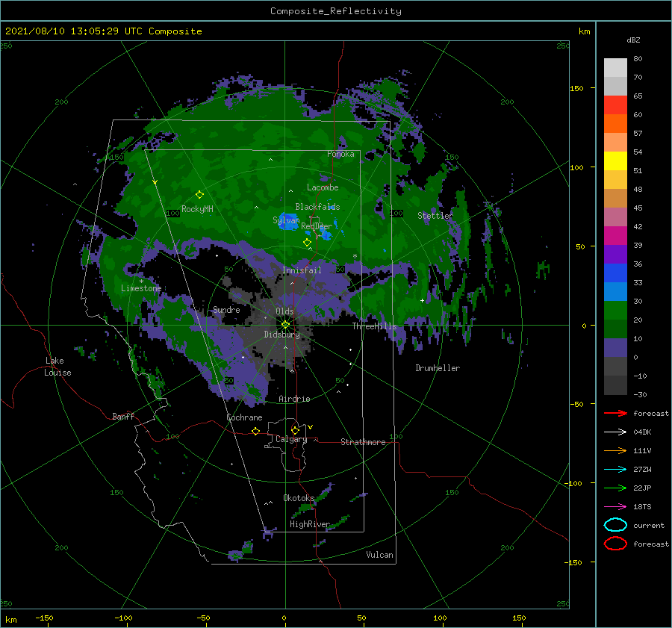Select the Ponoka city label
The height and width of the screenshot is (628, 672).
(x=340, y=154)
